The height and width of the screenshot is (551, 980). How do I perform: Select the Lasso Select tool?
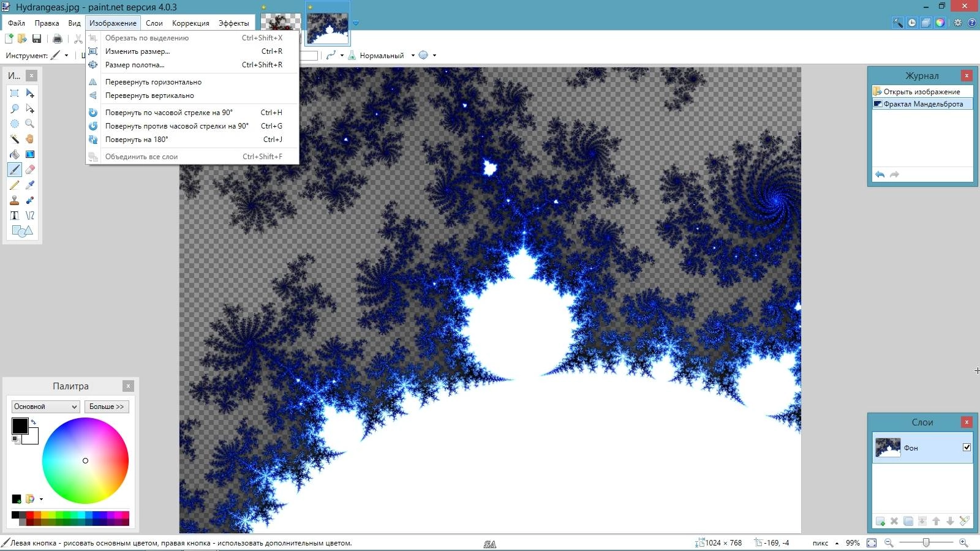tap(15, 108)
